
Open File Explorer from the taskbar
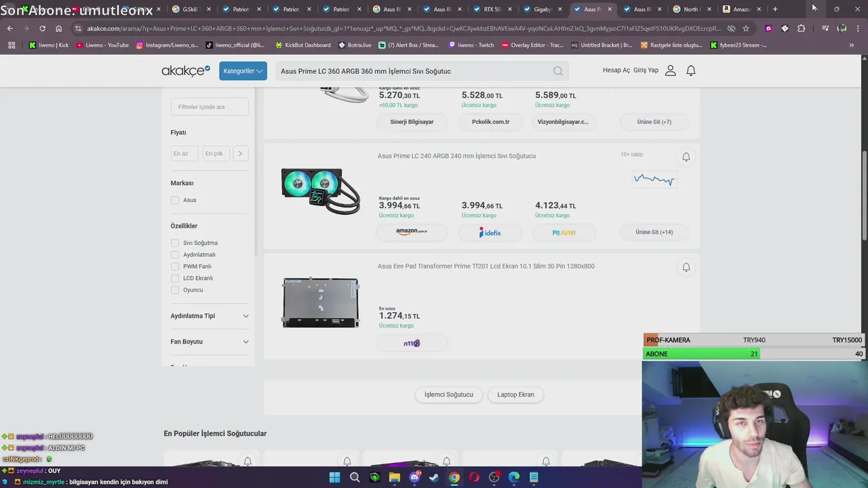tap(395, 477)
